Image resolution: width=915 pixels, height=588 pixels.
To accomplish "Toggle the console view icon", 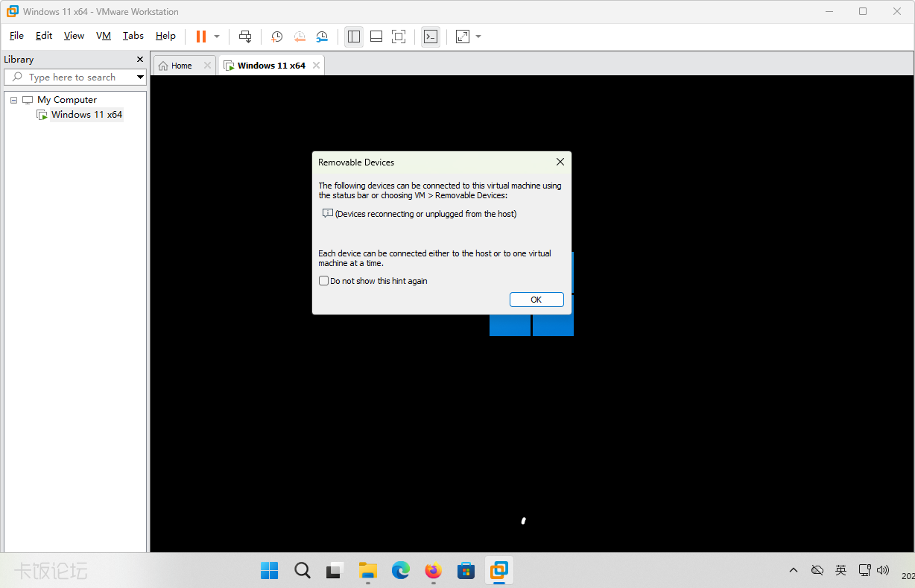I will click(x=430, y=37).
